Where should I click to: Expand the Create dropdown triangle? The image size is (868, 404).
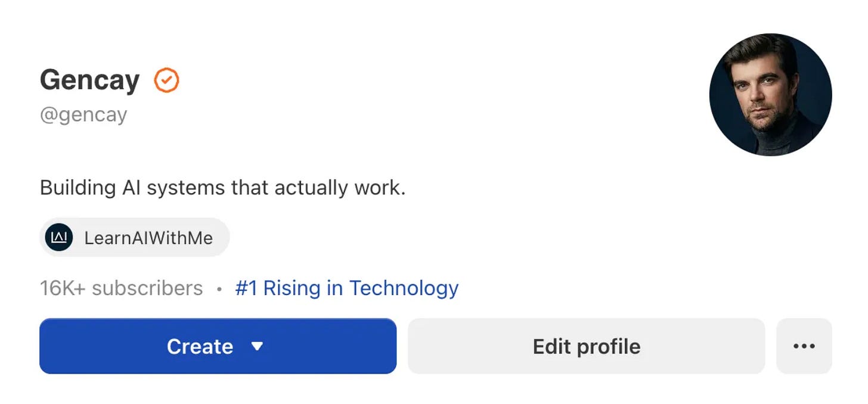pos(257,346)
